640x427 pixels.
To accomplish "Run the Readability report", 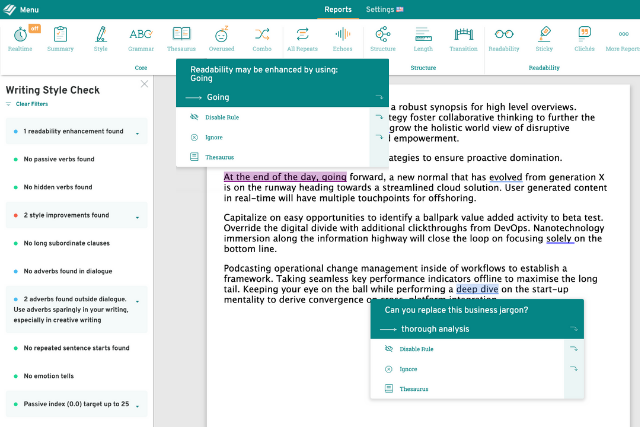I will tap(504, 39).
